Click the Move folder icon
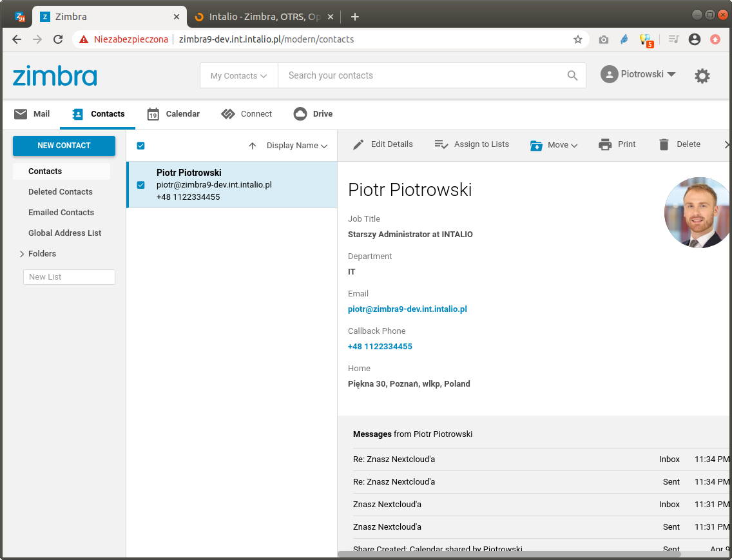The height and width of the screenshot is (560, 732). pos(536,145)
